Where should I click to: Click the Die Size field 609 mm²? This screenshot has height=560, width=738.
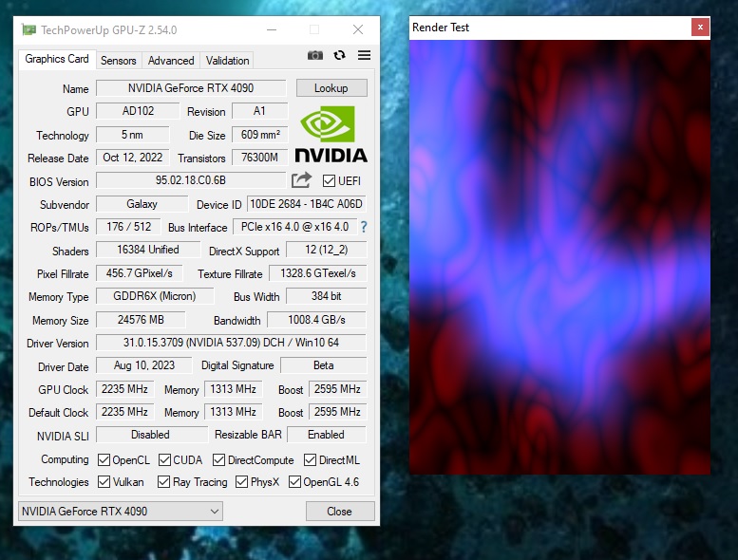coord(260,135)
